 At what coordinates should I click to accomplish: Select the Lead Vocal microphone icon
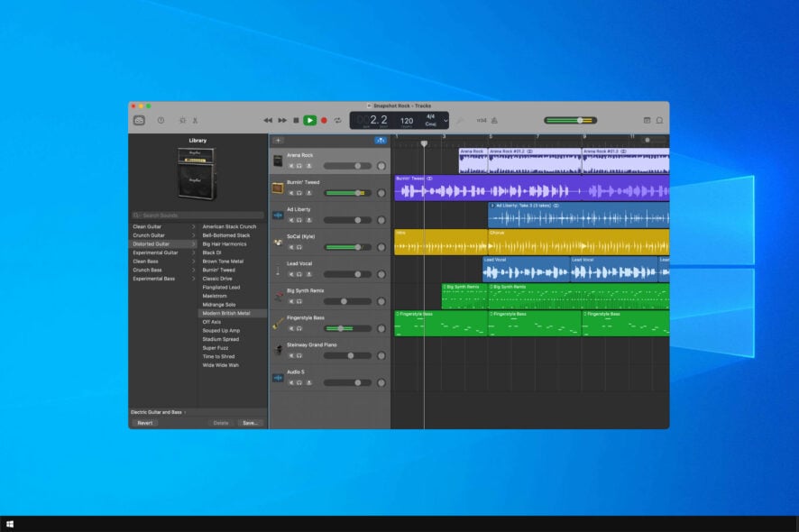(278, 270)
